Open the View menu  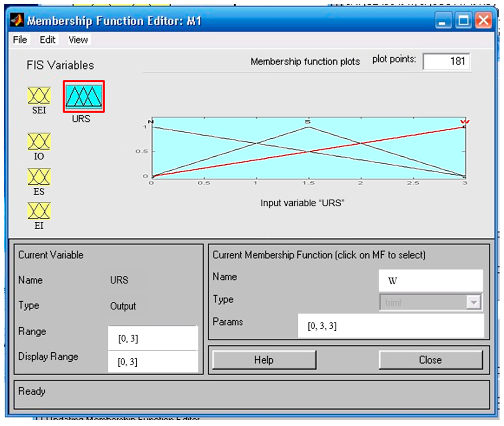pyautogui.click(x=78, y=40)
